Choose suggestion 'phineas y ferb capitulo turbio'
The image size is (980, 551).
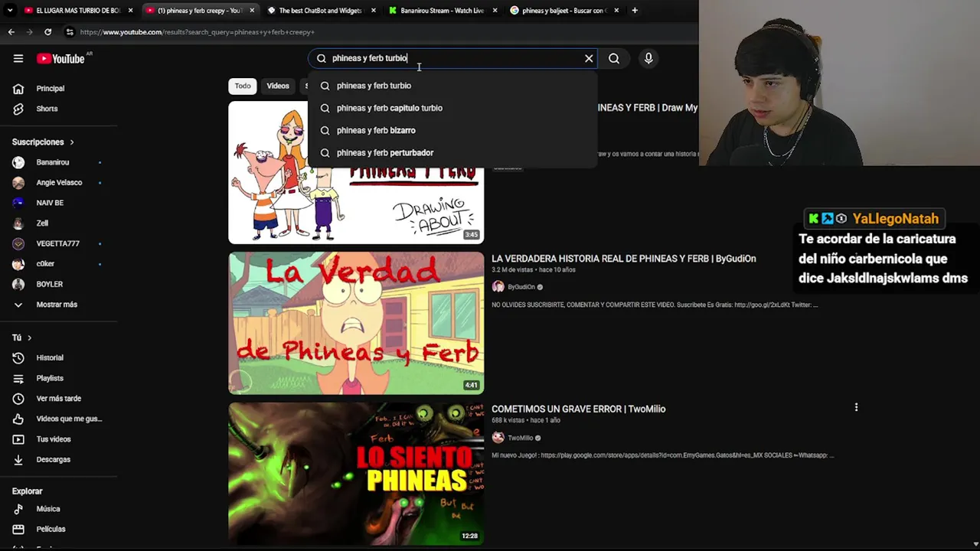(x=452, y=108)
